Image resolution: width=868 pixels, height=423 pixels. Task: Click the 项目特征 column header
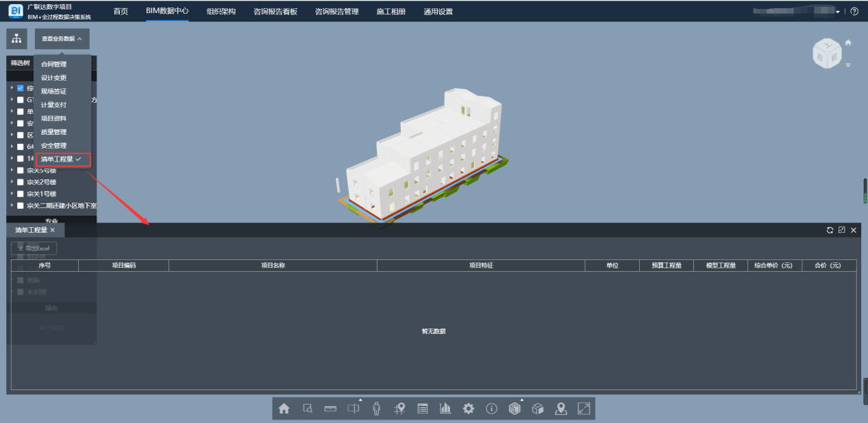click(481, 266)
